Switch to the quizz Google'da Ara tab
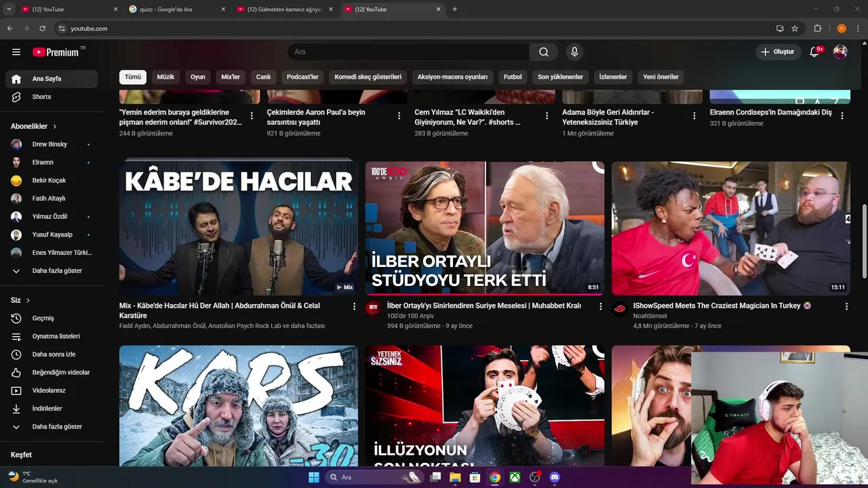This screenshot has width=868, height=488. point(176,9)
